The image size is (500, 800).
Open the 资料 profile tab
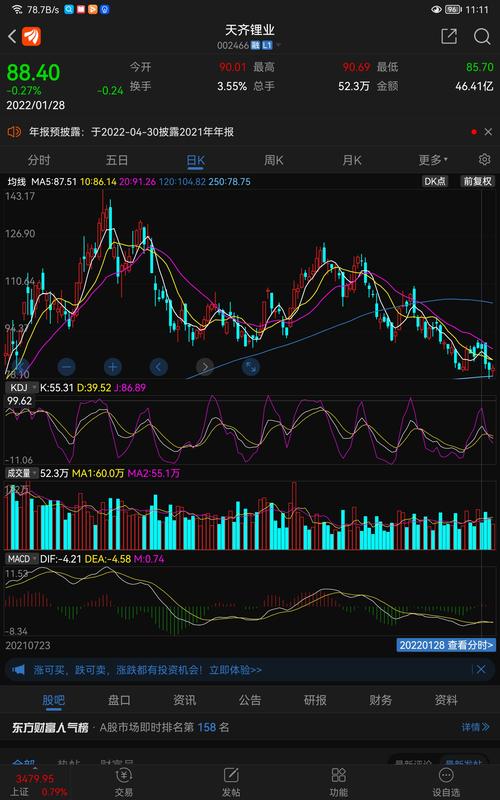[446, 700]
